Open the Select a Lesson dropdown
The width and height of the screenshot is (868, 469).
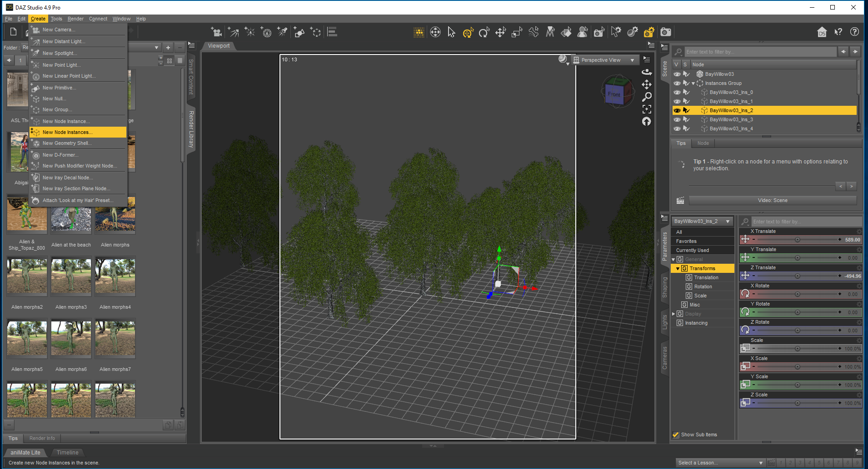[x=720, y=463]
